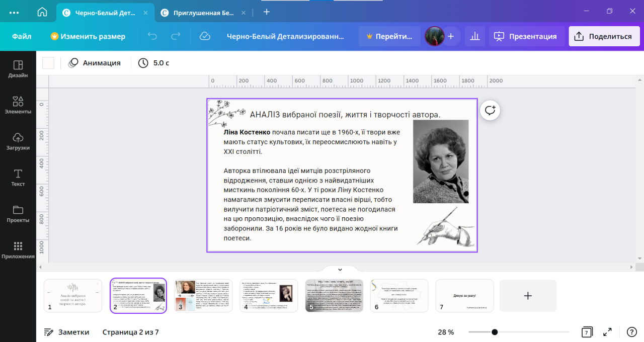The width and height of the screenshot is (644, 342).
Task: Click the white background color swatch
Action: coord(48,63)
